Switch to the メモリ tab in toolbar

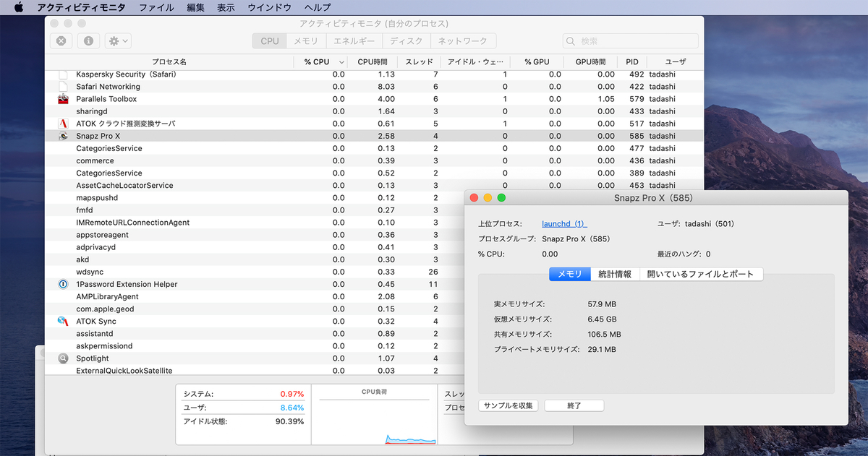(306, 41)
